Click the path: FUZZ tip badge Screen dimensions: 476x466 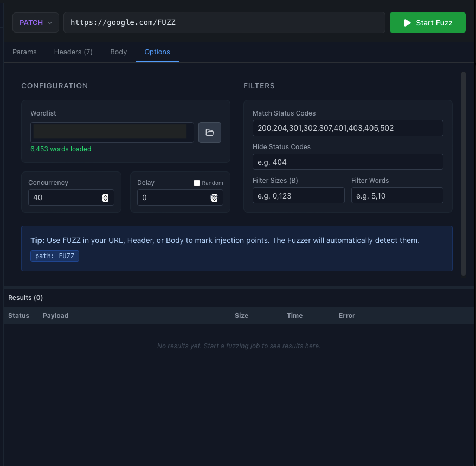click(54, 256)
